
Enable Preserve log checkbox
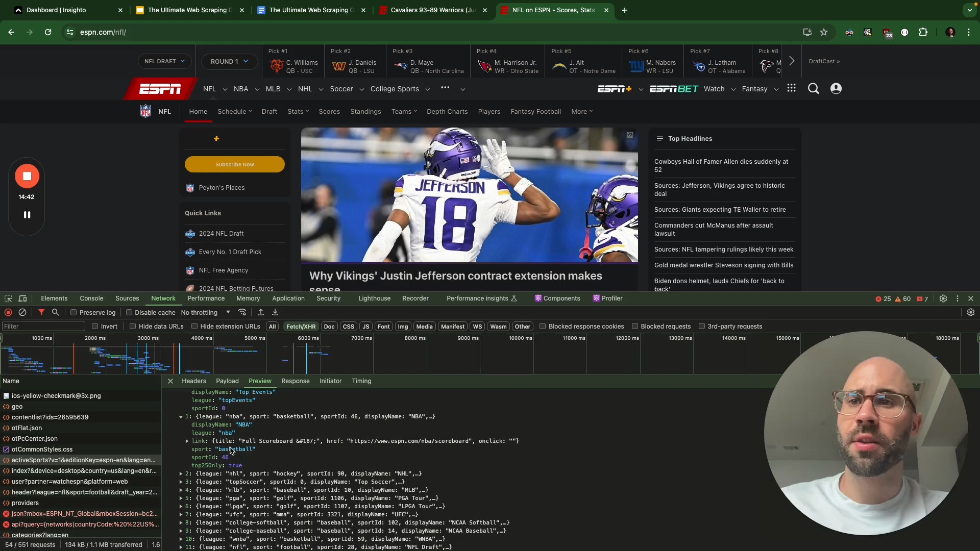(73, 312)
